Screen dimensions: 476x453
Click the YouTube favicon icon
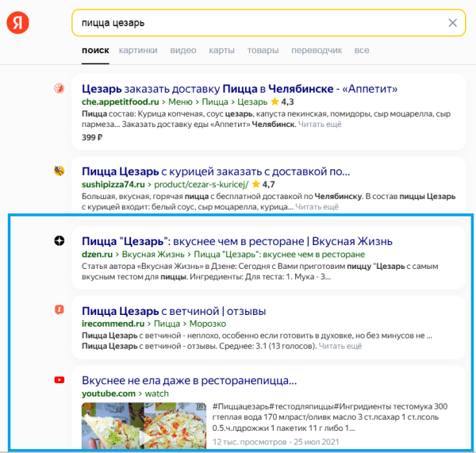click(x=59, y=380)
